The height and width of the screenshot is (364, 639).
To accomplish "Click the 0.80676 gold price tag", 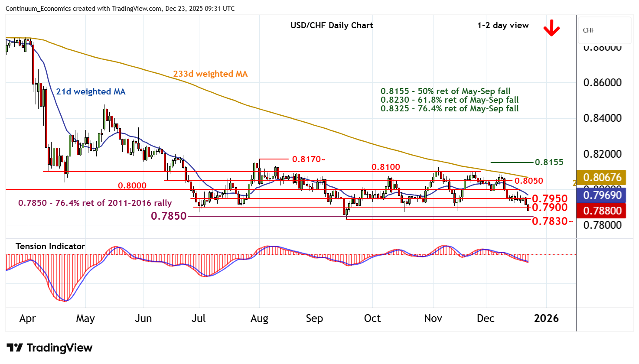I will (602, 177).
